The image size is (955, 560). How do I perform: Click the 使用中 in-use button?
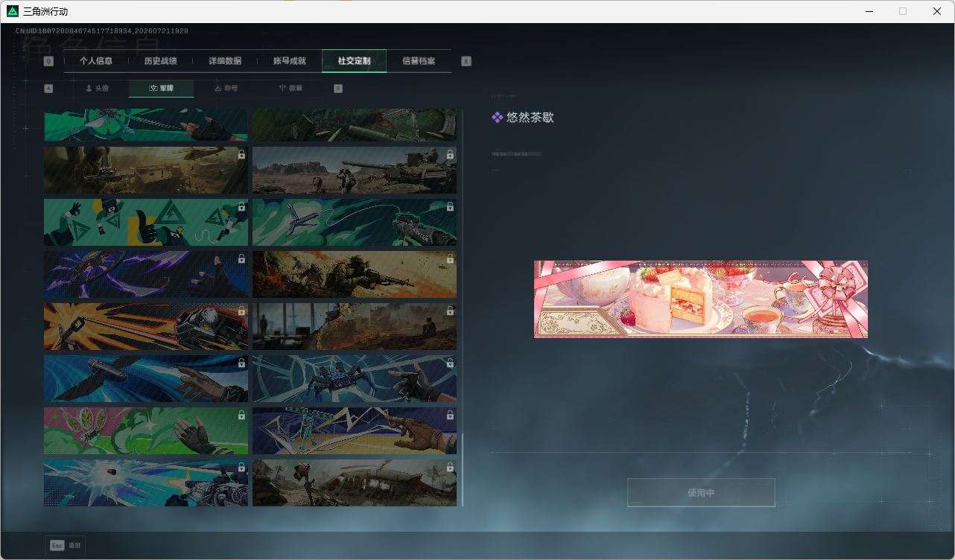(x=701, y=493)
